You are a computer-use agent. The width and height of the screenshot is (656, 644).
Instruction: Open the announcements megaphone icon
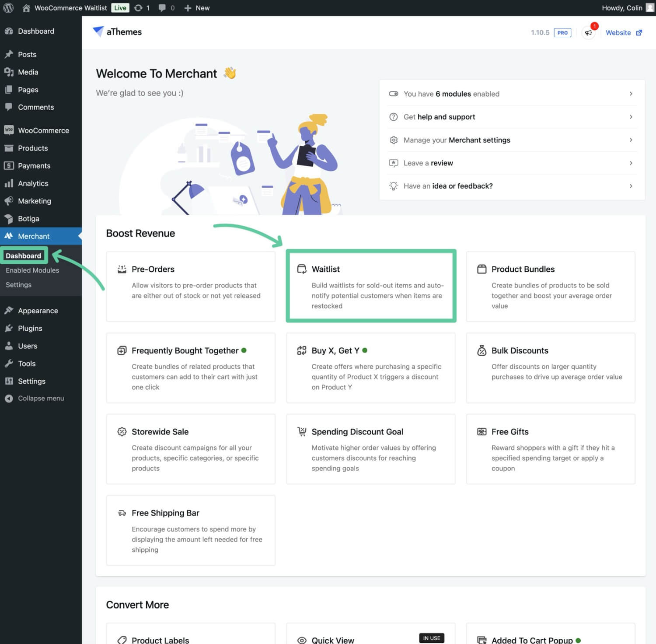click(x=589, y=32)
